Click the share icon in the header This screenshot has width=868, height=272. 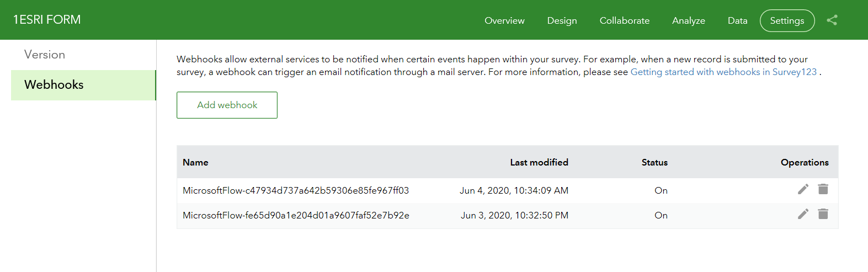[x=832, y=20]
